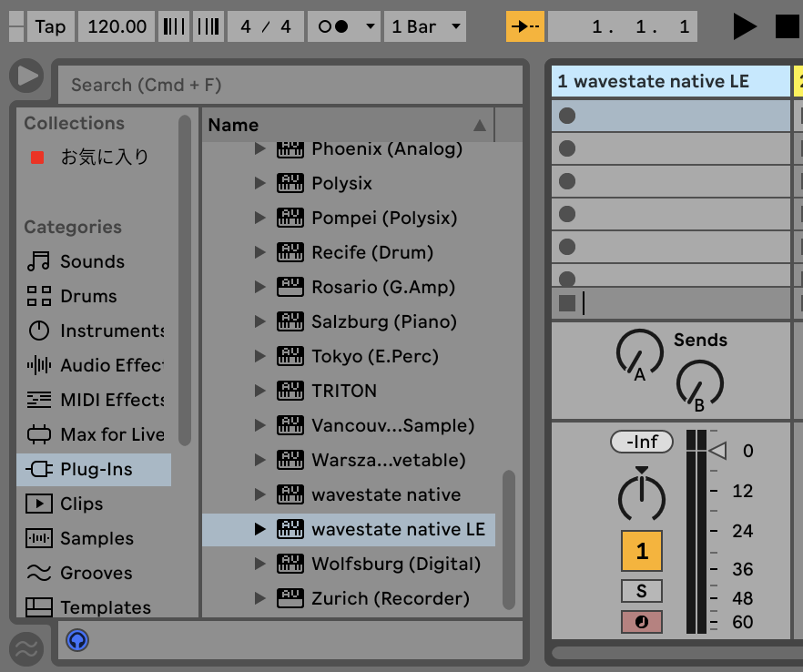Click the Wolfsburg (Digital) AU icon
This screenshot has width=803, height=672.
tap(290, 564)
